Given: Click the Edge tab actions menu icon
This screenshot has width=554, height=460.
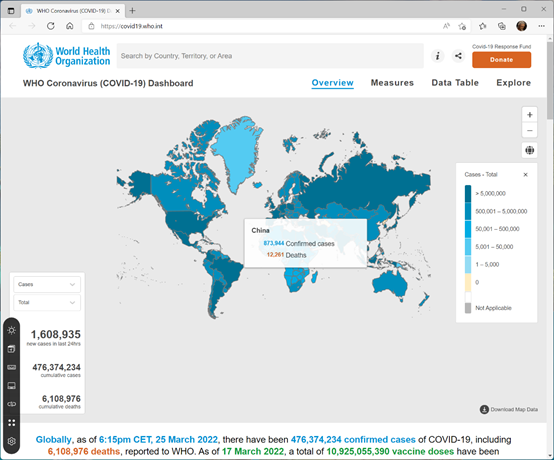Looking at the screenshot, I should pos(11,11).
